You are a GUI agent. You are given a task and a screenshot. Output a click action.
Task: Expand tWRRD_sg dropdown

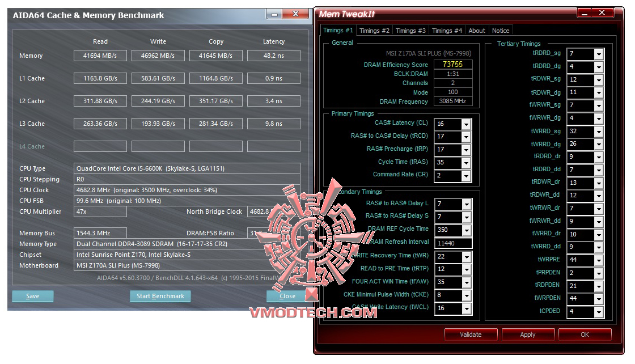[599, 132]
